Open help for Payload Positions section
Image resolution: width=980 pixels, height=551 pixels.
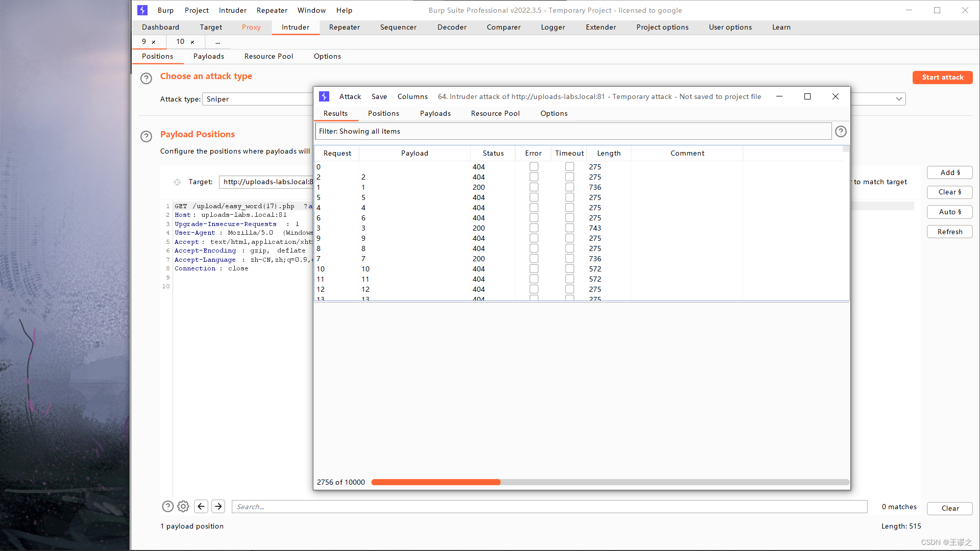click(146, 136)
